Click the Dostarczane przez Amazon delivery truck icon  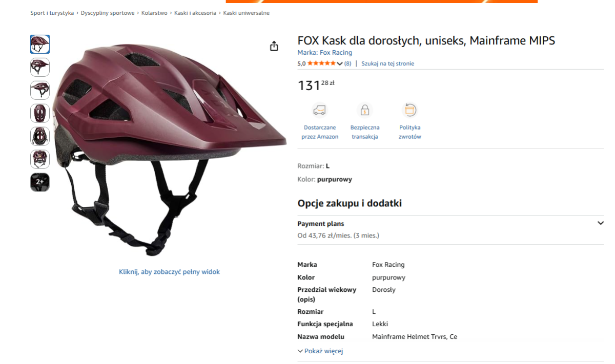320,110
